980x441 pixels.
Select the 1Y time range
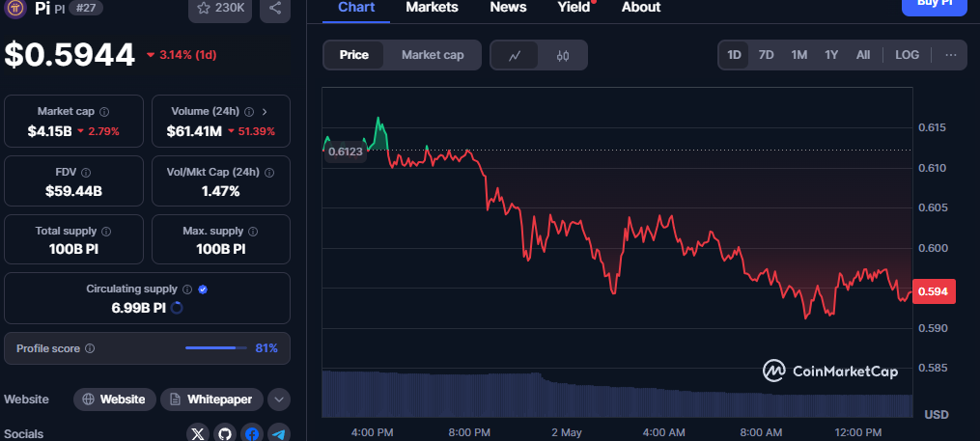(831, 55)
